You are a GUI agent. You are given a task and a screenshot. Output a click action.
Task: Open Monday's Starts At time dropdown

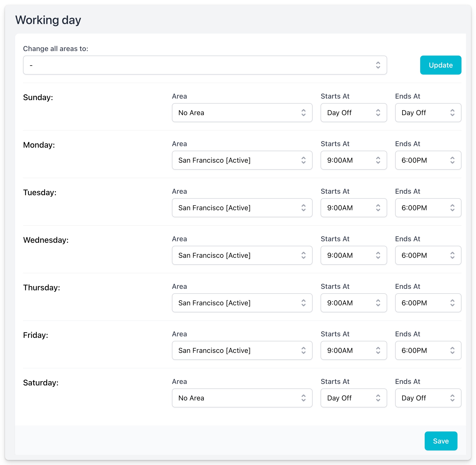click(353, 160)
